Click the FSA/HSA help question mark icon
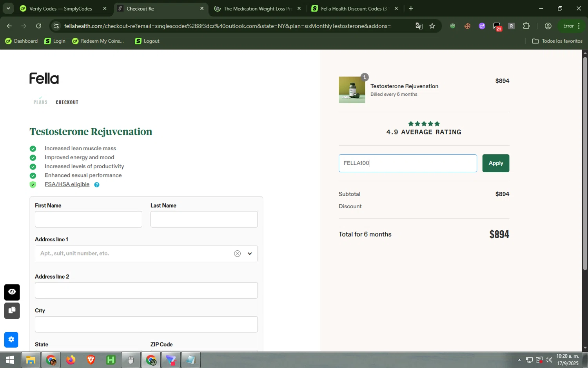Screen dimensions: 588x368 click(96, 185)
